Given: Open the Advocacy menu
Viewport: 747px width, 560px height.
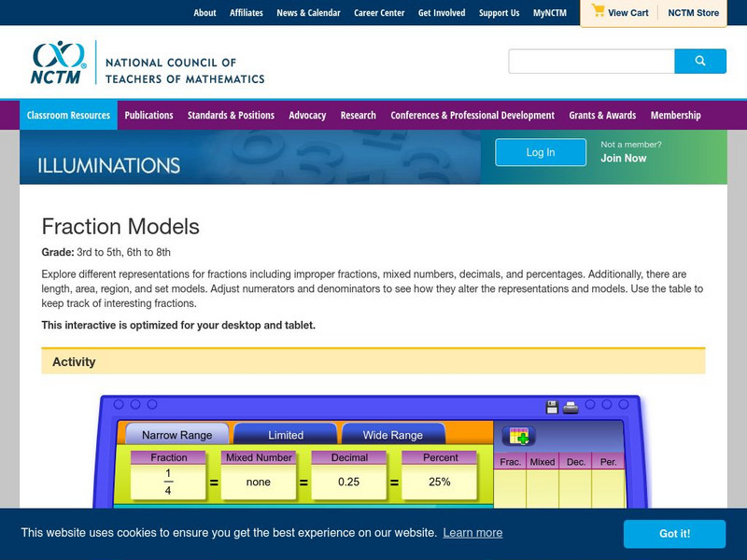Looking at the screenshot, I should pos(307,115).
